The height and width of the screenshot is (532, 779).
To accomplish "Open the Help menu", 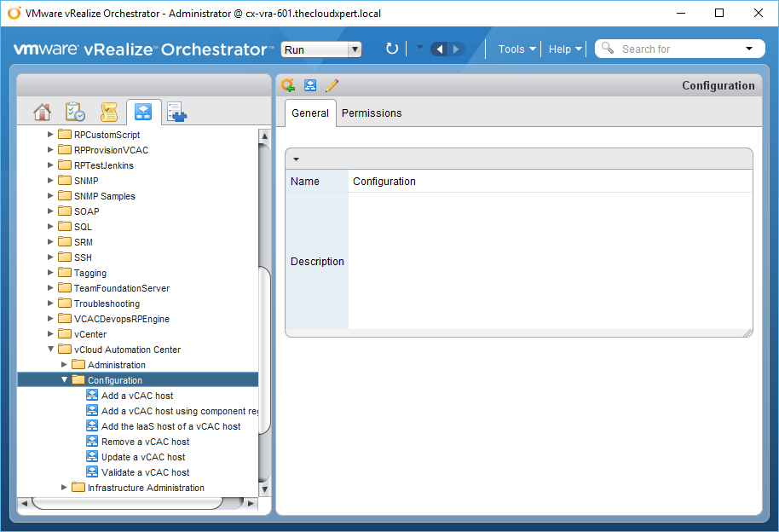I will coord(565,49).
